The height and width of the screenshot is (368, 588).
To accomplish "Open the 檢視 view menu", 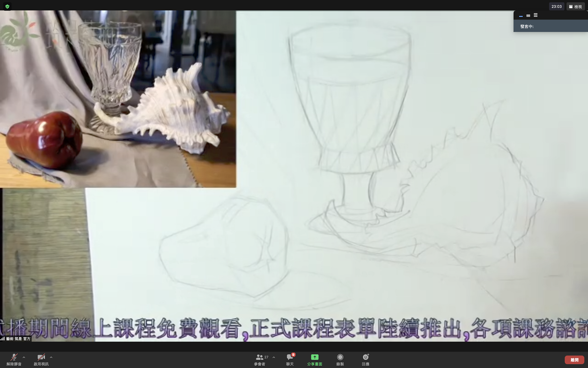I will [x=576, y=7].
